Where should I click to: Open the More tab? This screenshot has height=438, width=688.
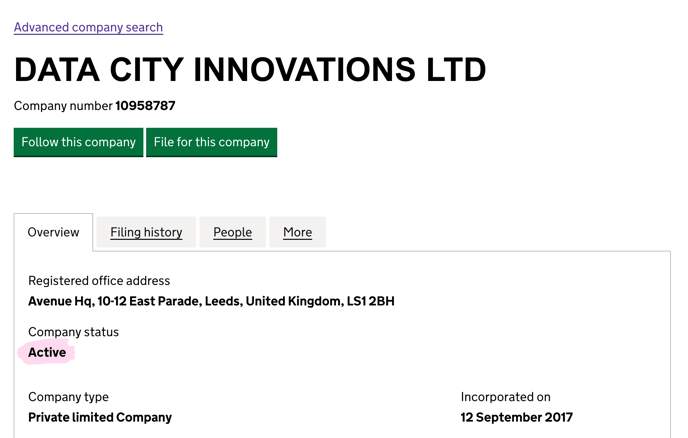coord(297,232)
